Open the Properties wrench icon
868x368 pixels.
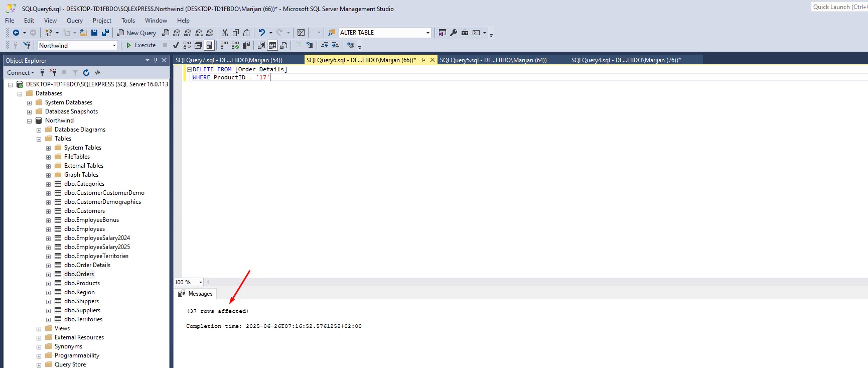[x=454, y=33]
